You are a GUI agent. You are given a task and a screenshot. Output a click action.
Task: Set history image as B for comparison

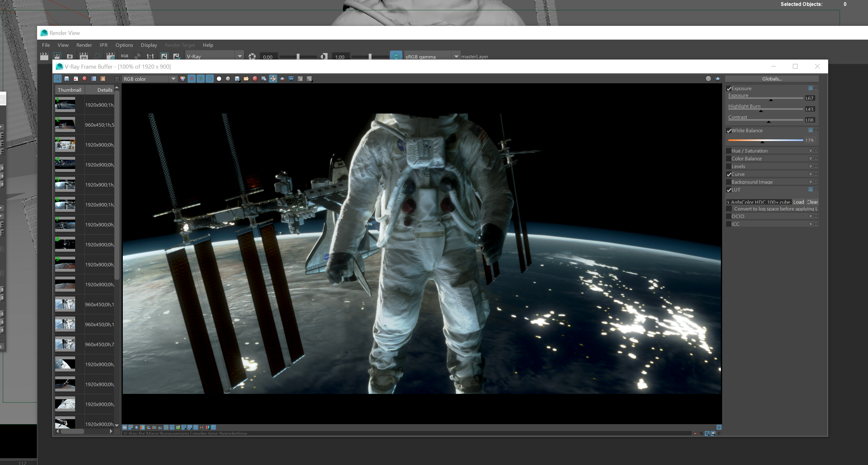(x=103, y=79)
